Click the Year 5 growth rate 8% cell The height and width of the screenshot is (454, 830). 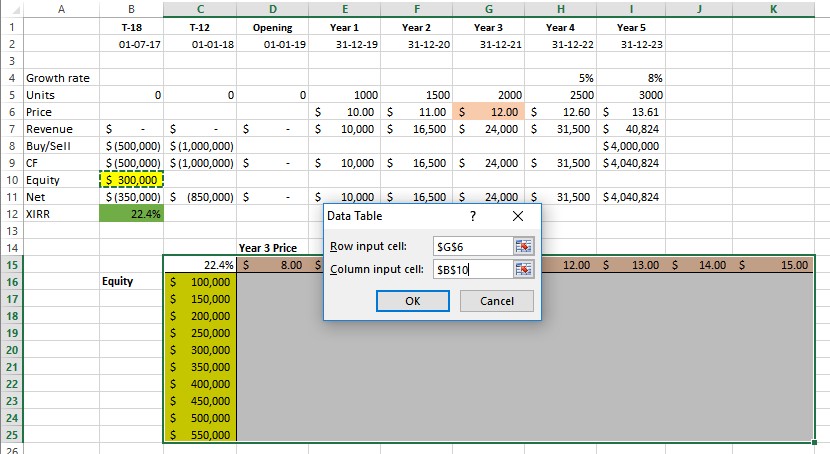[633, 77]
